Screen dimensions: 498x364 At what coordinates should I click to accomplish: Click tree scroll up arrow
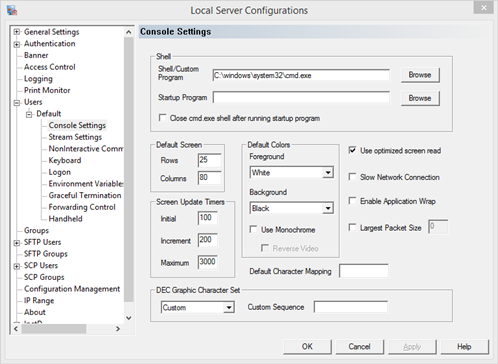129,32
